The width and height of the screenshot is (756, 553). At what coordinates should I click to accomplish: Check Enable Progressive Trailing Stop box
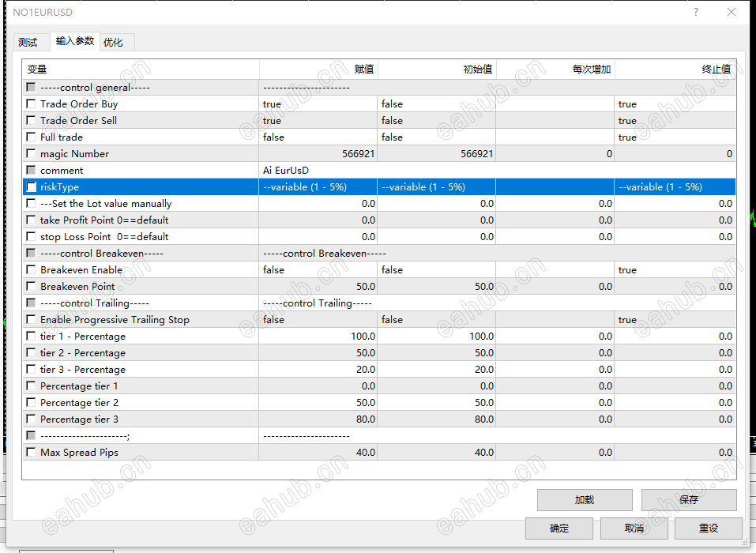(31, 319)
